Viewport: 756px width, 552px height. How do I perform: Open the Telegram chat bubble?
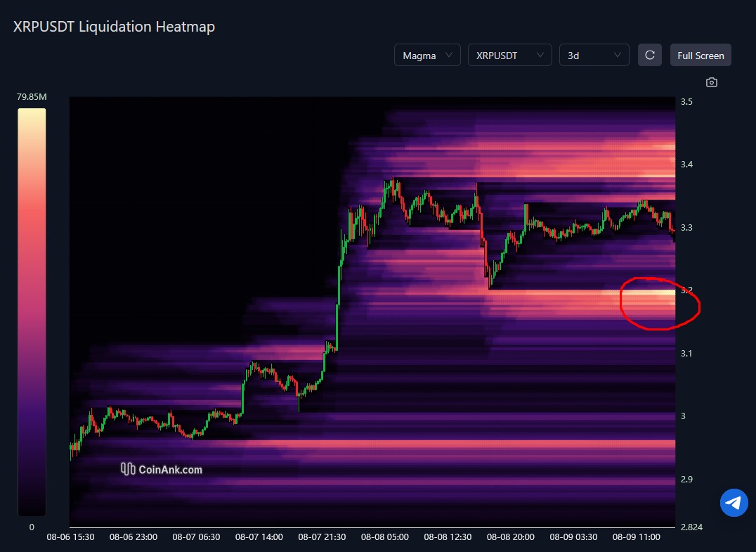(734, 502)
